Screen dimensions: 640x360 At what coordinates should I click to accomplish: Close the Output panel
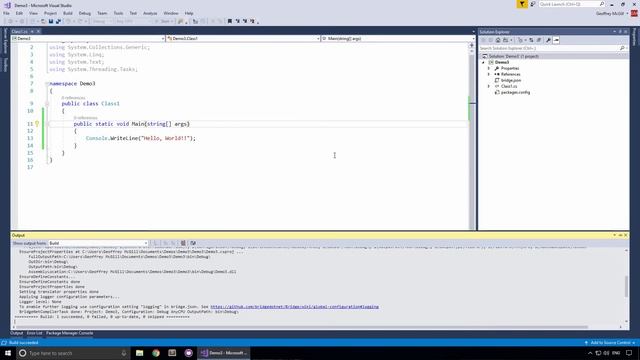[626, 236]
